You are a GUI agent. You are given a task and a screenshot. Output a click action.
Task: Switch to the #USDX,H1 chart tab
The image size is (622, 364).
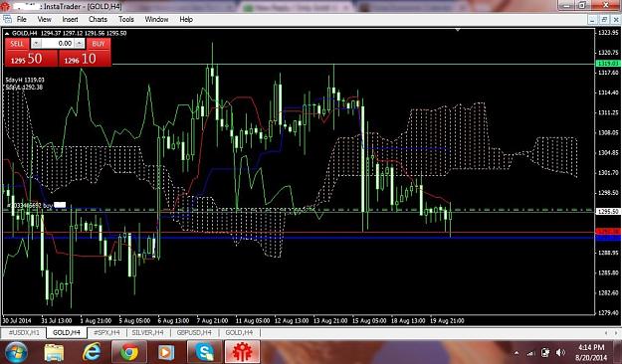point(24,333)
